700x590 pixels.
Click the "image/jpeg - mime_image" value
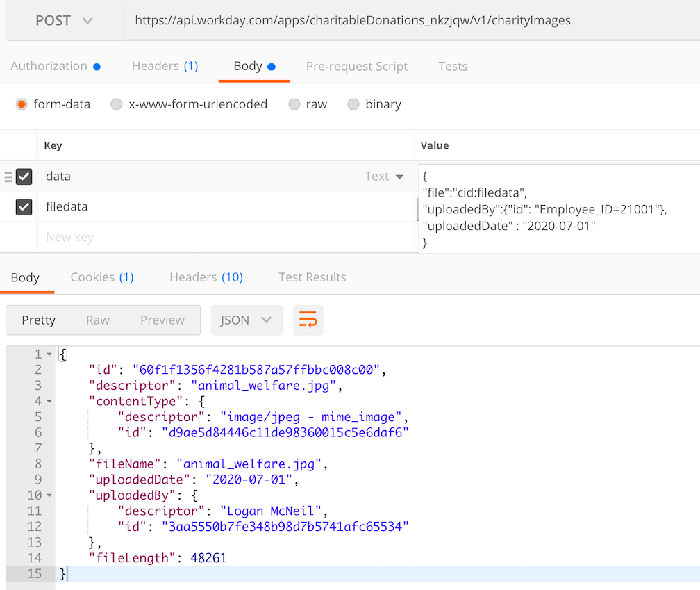click(x=311, y=417)
